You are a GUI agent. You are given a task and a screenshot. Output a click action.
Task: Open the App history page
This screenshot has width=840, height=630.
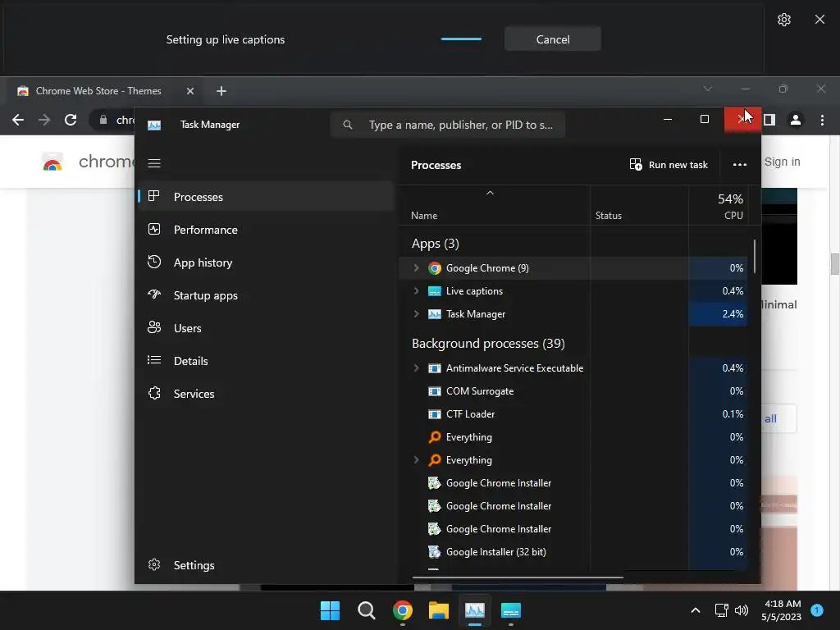(x=267, y=262)
